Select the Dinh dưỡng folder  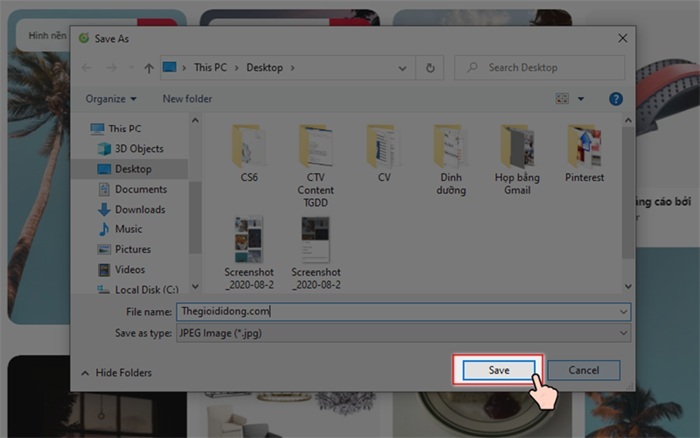[x=451, y=160]
